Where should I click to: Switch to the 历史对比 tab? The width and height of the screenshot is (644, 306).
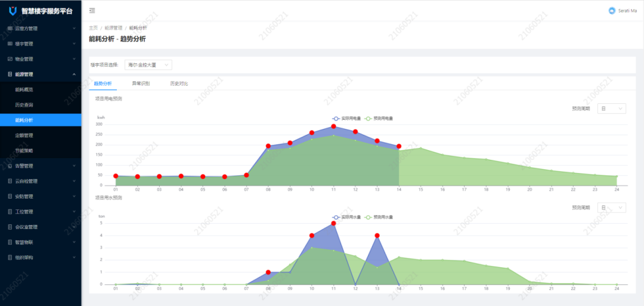click(179, 84)
